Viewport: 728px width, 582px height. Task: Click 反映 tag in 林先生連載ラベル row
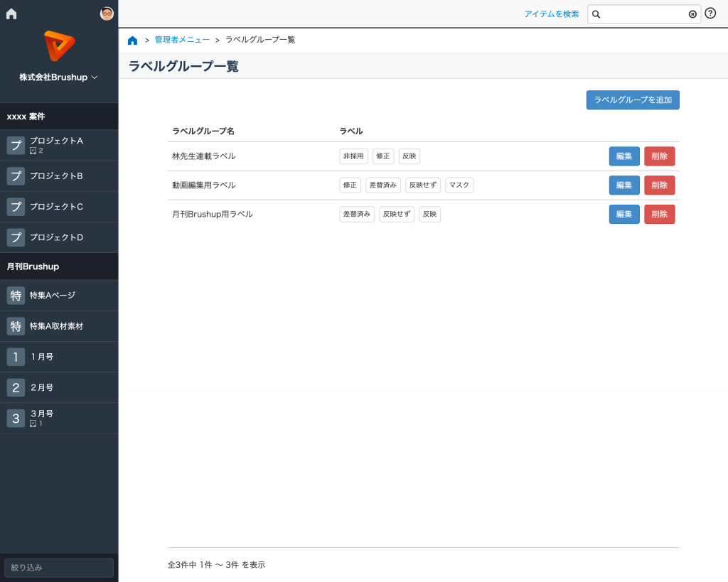click(409, 156)
